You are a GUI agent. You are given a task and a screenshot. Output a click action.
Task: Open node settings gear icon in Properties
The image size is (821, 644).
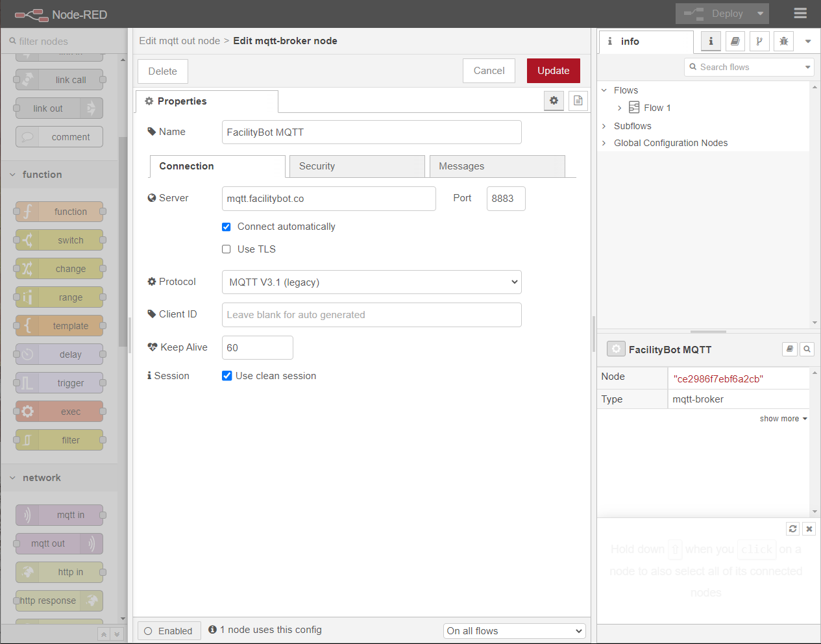554,101
